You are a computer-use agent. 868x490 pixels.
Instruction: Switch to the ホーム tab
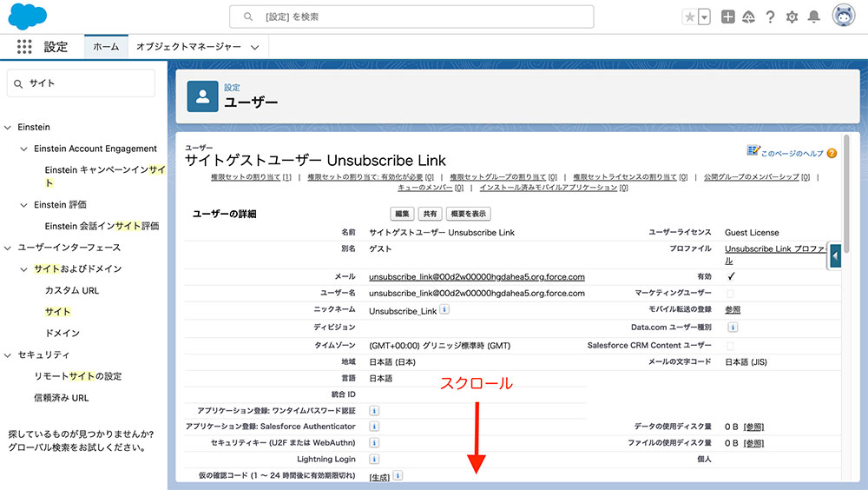tap(106, 47)
